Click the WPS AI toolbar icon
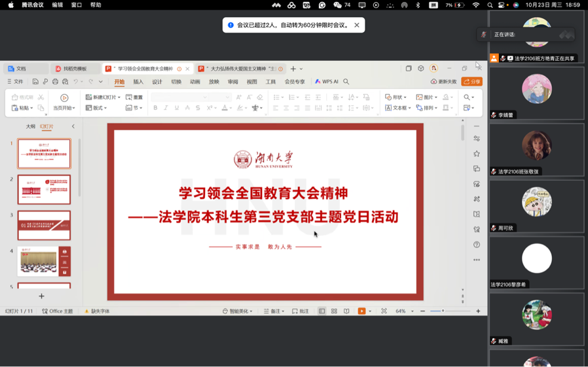This screenshot has height=367, width=588. [327, 82]
